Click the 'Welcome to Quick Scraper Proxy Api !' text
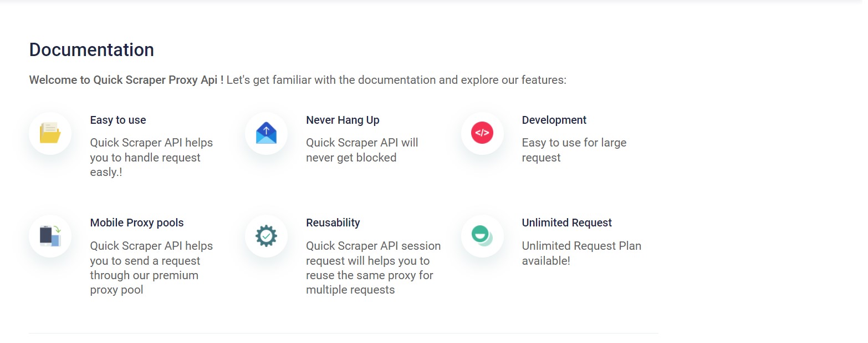Image resolution: width=868 pixels, height=343 pixels. [126, 80]
